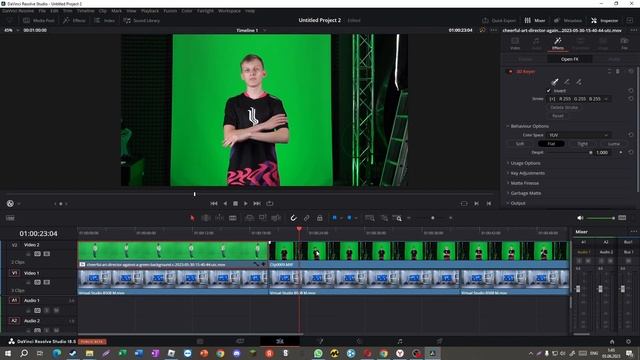Open the Metadata panel
Image resolution: width=640 pixels, height=360 pixels.
[568, 20]
